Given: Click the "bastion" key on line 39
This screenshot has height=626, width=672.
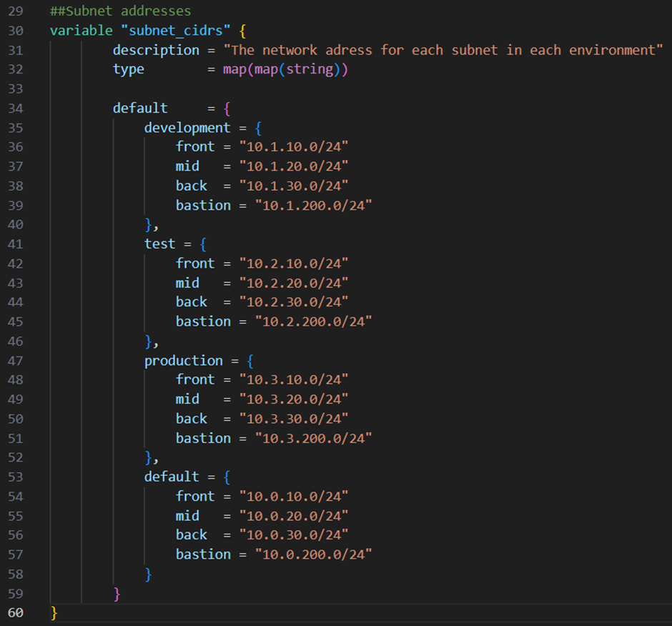Looking at the screenshot, I should 203,205.
